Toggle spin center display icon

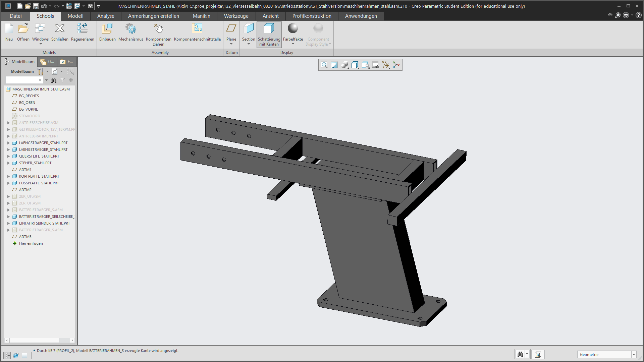pyautogui.click(x=396, y=65)
